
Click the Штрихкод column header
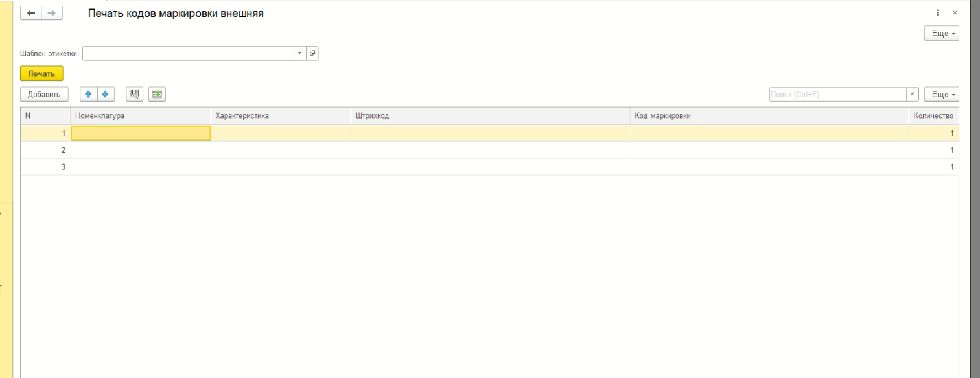tap(490, 116)
